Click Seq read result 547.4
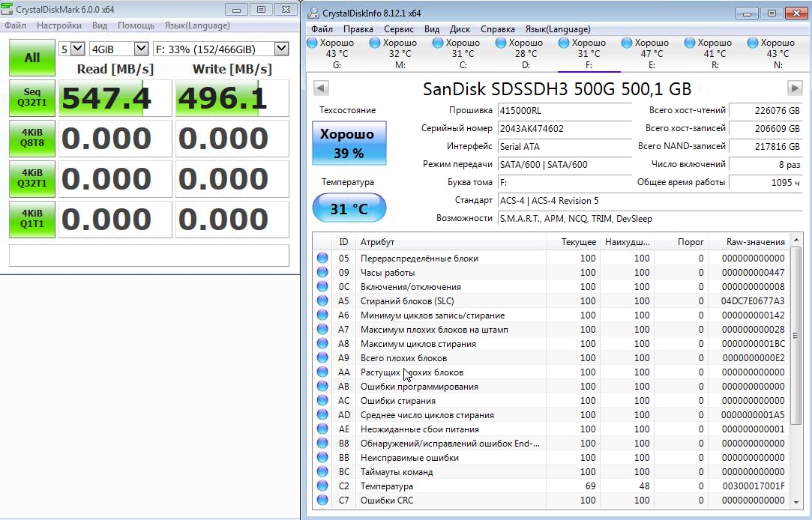 pos(115,98)
